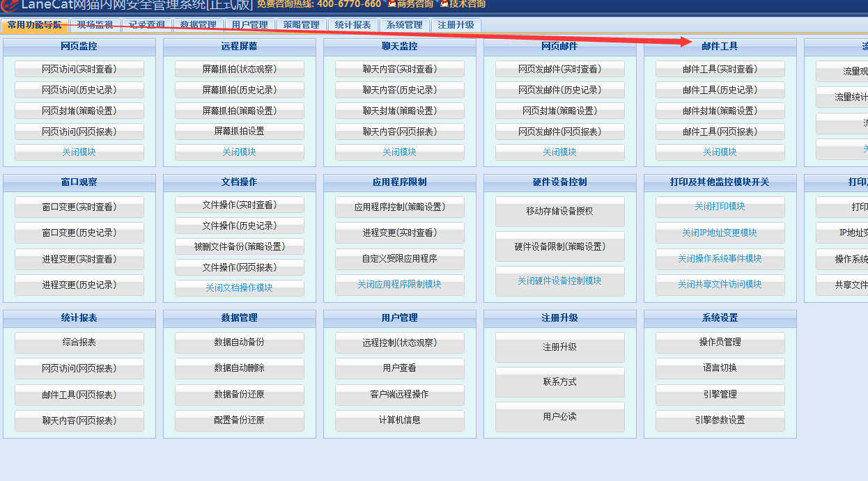Disable printing via 关闭打印模块
The height and width of the screenshot is (481, 868).
720,207
